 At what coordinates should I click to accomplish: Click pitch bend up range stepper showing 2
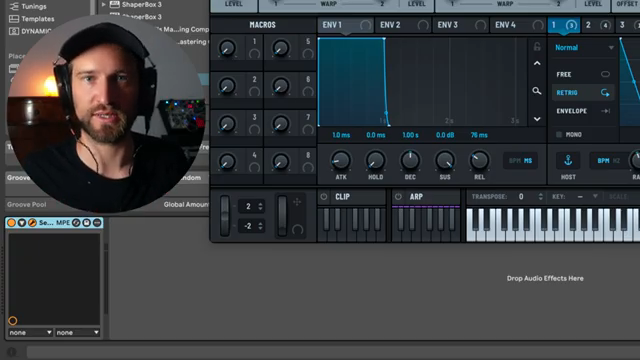pyautogui.click(x=251, y=206)
